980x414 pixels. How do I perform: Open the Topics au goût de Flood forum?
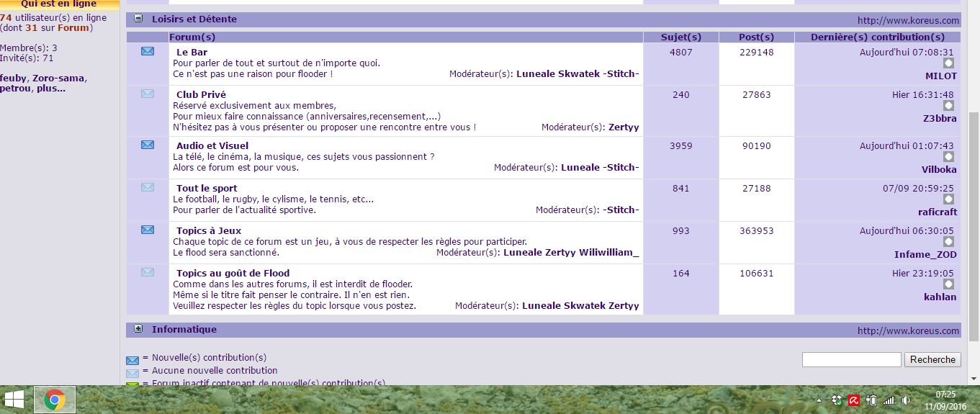pyautogui.click(x=233, y=273)
